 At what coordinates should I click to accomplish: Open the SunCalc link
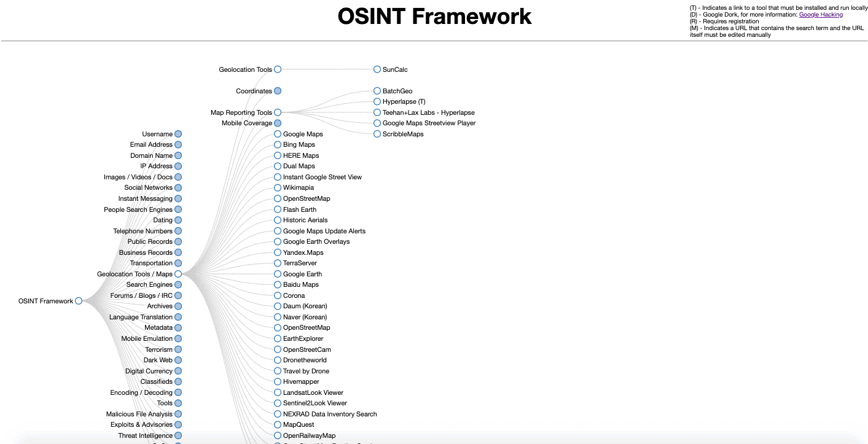(x=395, y=69)
